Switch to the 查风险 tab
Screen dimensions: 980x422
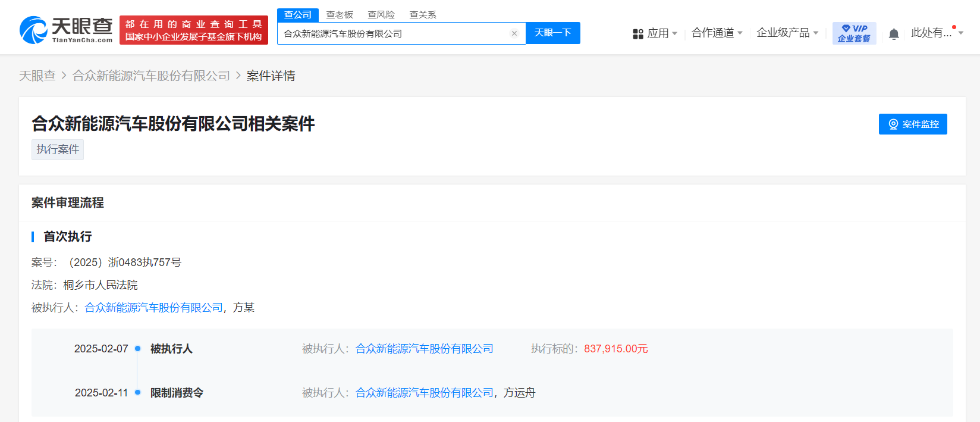coord(381,14)
